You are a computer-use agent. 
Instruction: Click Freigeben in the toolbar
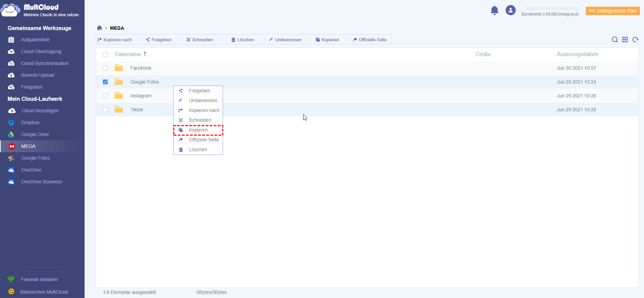tap(159, 40)
